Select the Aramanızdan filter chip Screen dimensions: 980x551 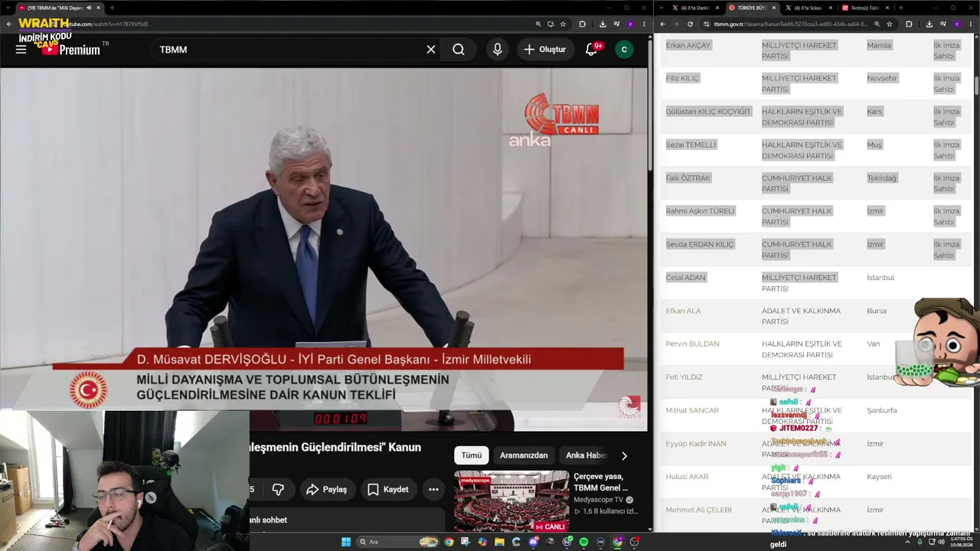pos(524,455)
